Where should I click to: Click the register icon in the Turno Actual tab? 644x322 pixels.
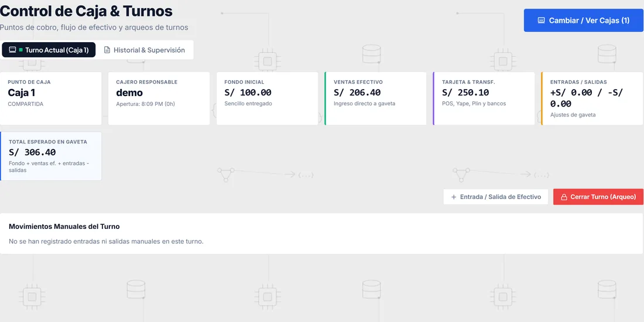(x=13, y=50)
